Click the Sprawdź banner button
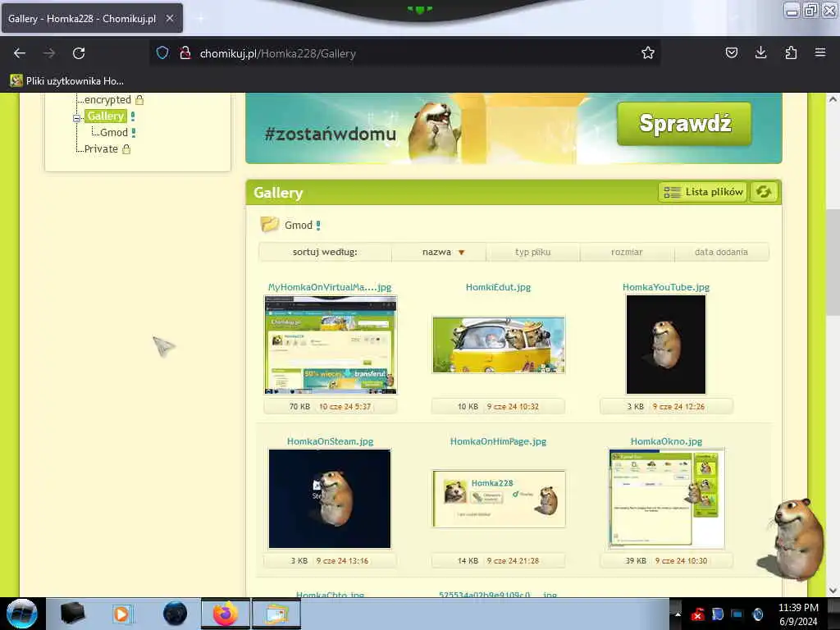840x630 pixels. click(x=685, y=123)
